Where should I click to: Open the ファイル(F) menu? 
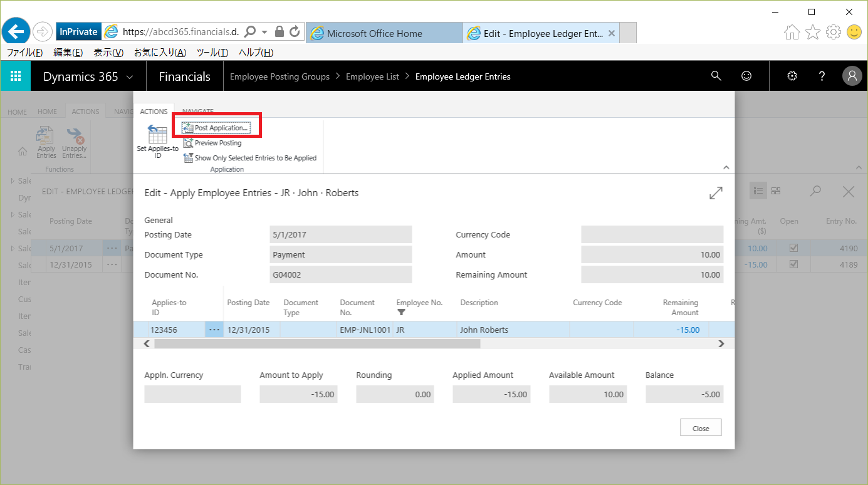point(25,53)
